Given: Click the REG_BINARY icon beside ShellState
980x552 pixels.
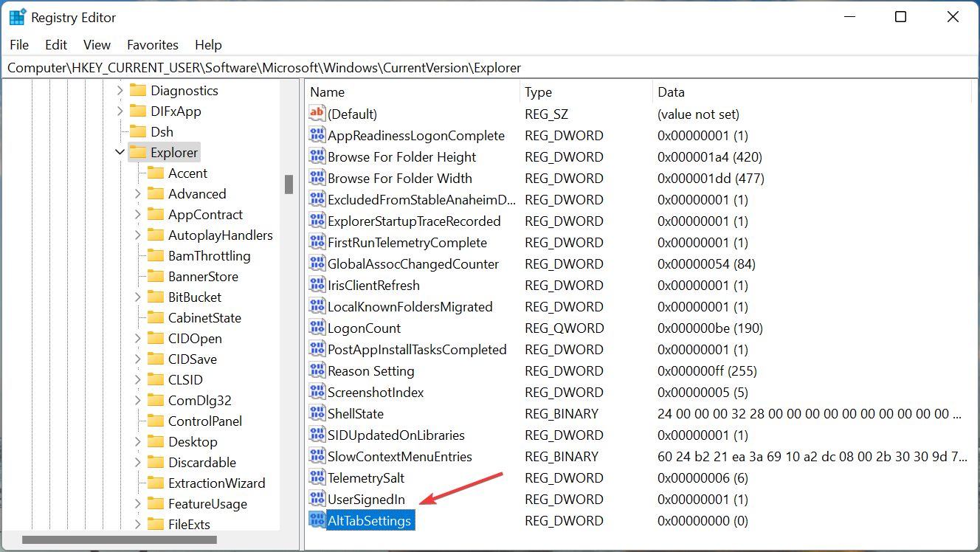Looking at the screenshot, I should [316, 413].
